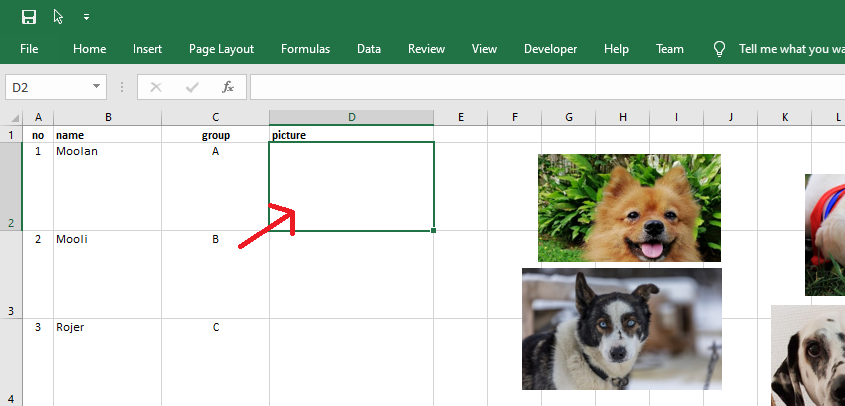Select the column D header
This screenshot has height=406, width=845.
(351, 118)
